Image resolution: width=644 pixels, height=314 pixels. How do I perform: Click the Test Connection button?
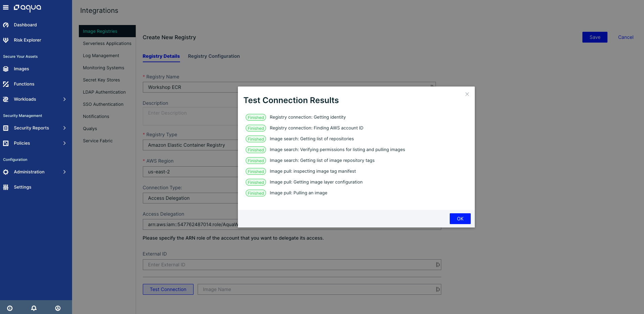coord(168,289)
